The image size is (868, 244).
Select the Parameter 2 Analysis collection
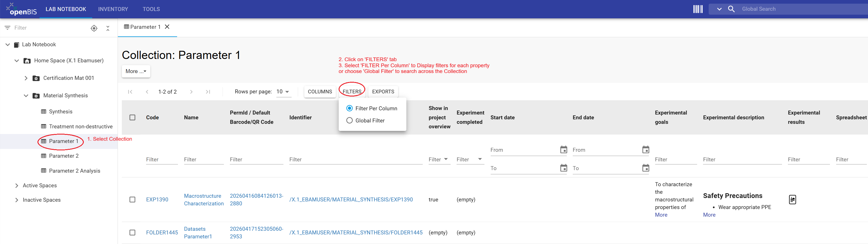[x=74, y=171]
